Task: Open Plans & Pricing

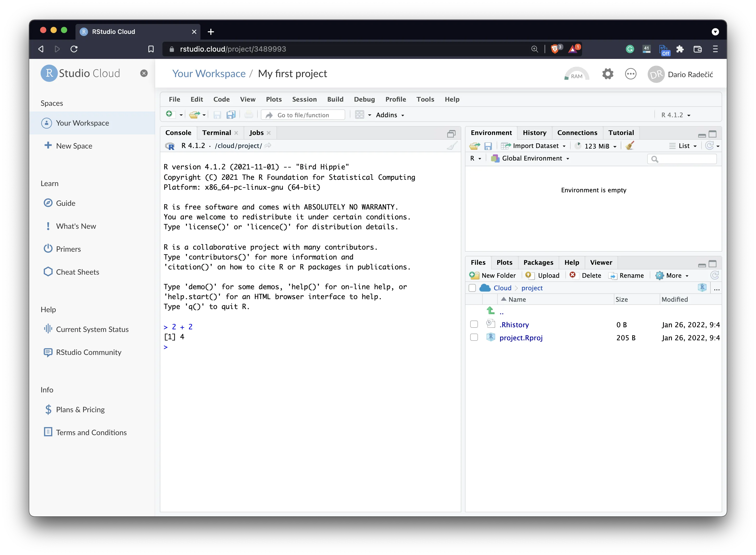Action: click(x=80, y=409)
